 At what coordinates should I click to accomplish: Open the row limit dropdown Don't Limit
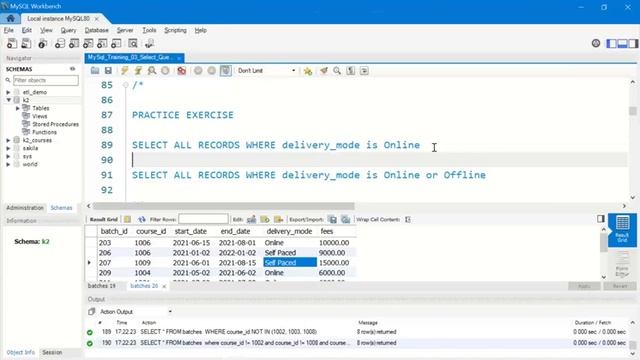click(x=266, y=71)
